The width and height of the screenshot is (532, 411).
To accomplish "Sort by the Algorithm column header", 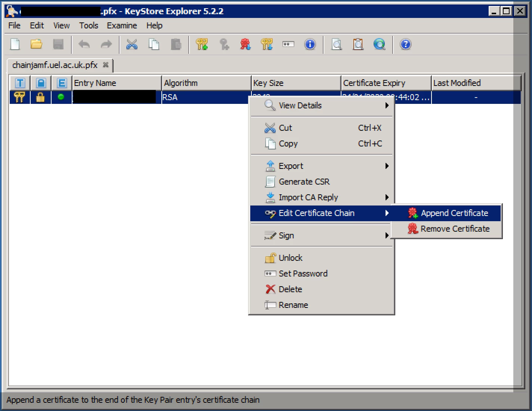I will tap(206, 83).
